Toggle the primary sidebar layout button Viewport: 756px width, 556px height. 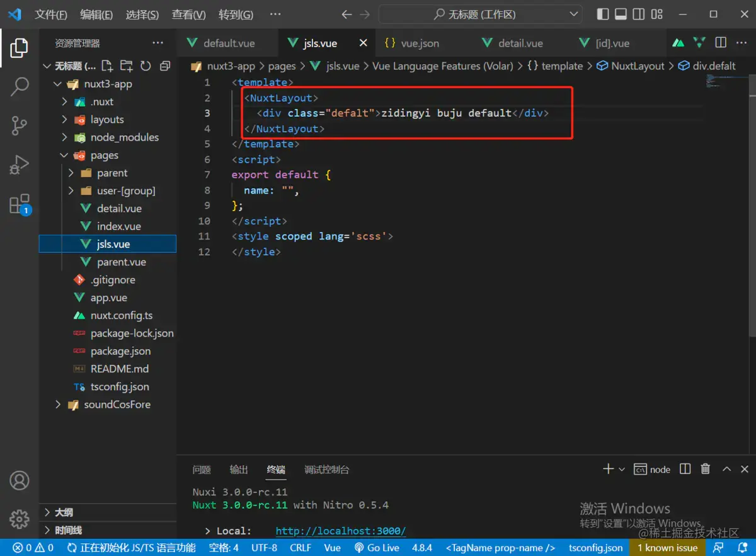[x=603, y=14]
